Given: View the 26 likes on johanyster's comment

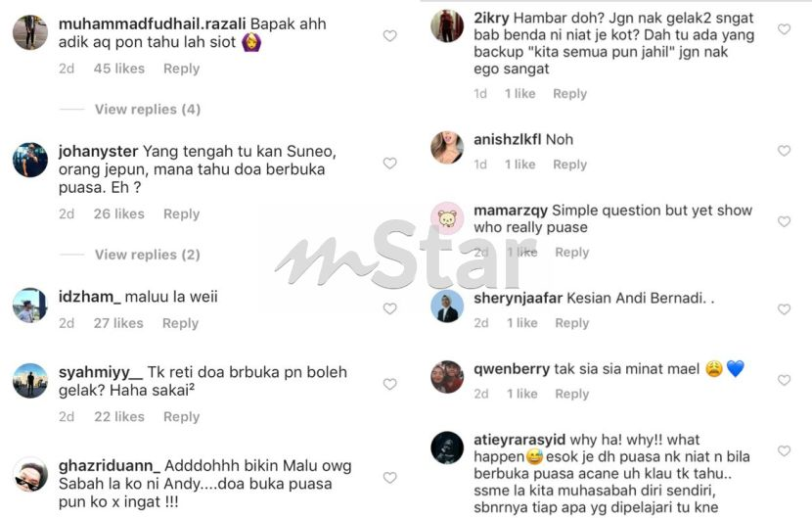Looking at the screenshot, I should point(119,213).
